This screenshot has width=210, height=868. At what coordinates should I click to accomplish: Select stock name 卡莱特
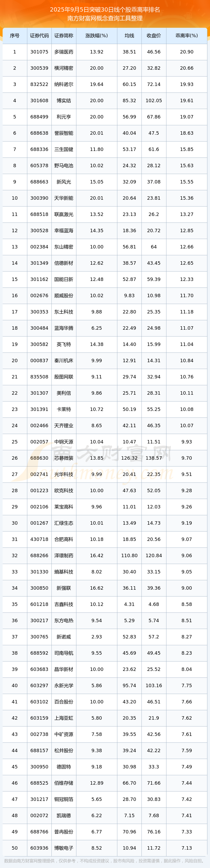[x=64, y=409]
